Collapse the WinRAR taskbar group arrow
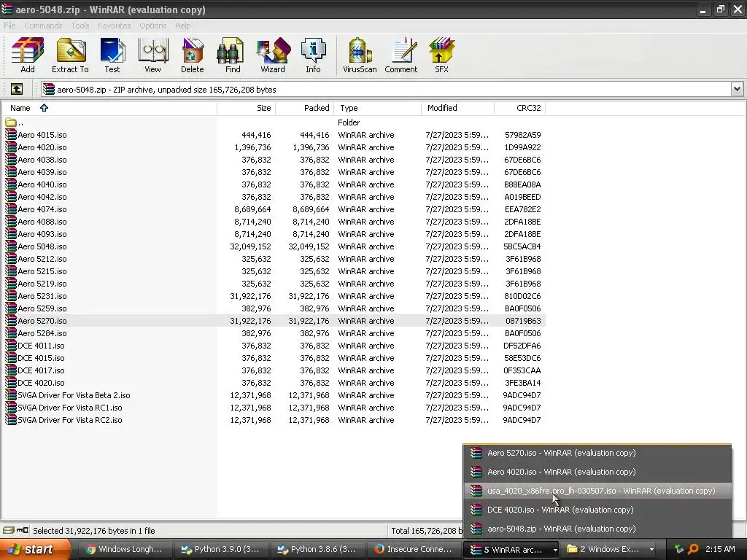The width and height of the screenshot is (747, 560). 555,550
